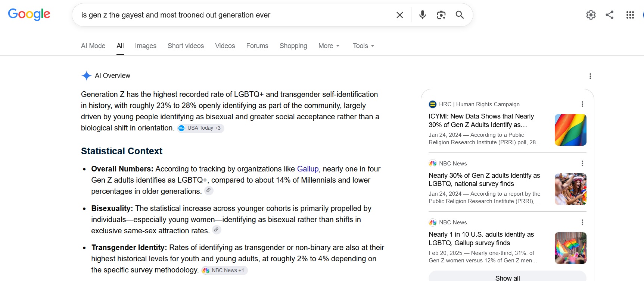Click the HRC source favicon

433,104
